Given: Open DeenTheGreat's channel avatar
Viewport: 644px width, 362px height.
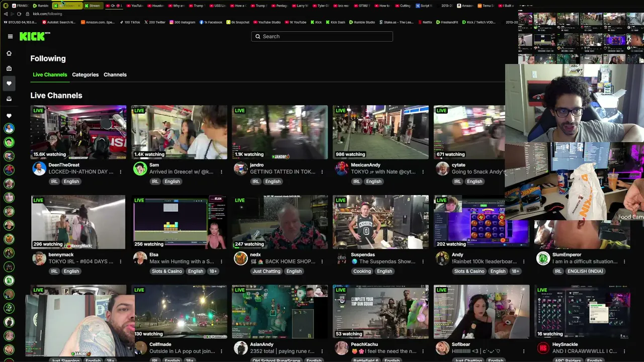Looking at the screenshot, I should pos(39,168).
